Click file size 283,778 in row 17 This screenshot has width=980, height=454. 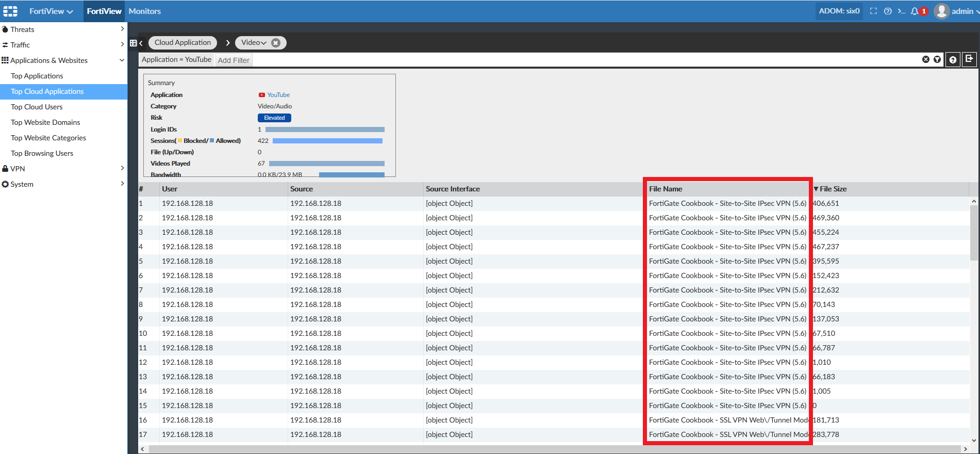tap(826, 434)
